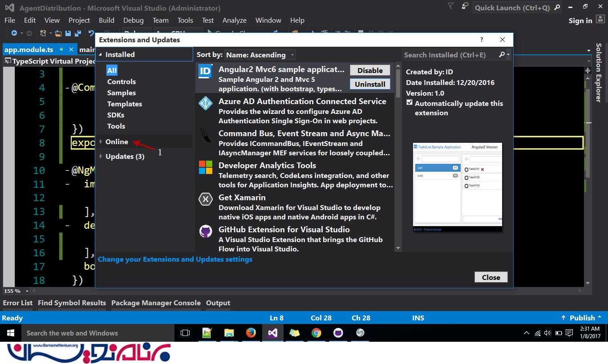This screenshot has width=608, height=364.
Task: Click the Command Bus feather icon
Action: (x=206, y=135)
